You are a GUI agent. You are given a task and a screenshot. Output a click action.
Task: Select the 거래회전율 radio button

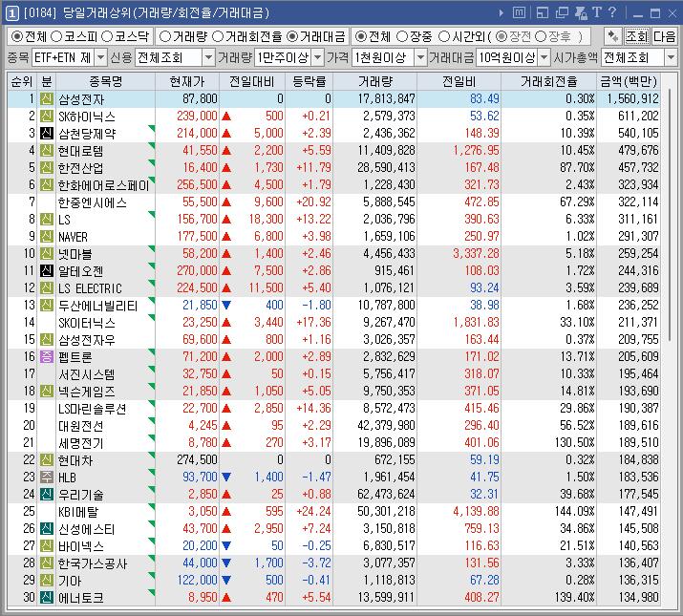click(x=218, y=36)
